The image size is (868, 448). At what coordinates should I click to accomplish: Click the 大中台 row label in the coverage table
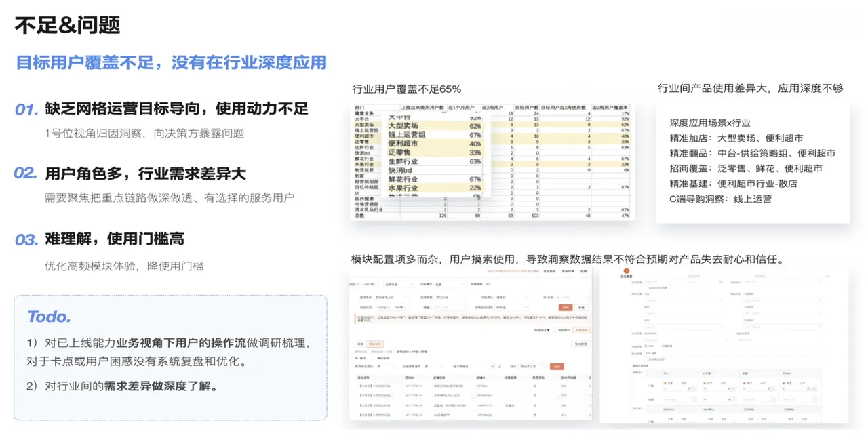(363, 119)
